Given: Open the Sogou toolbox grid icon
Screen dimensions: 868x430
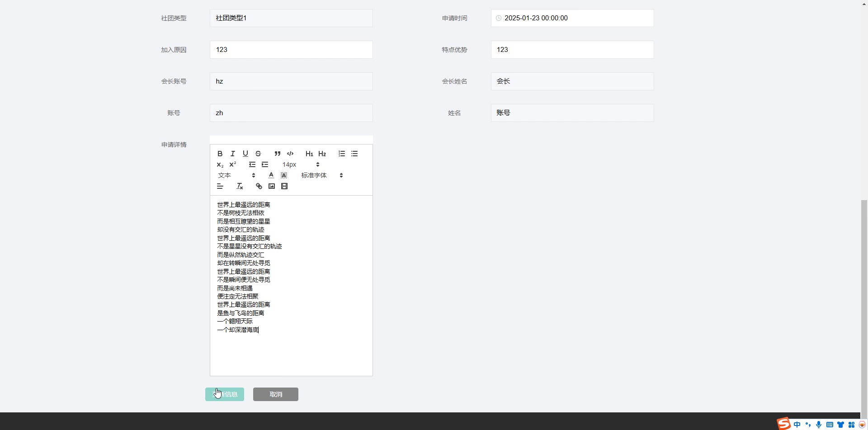Looking at the screenshot, I should click(x=851, y=425).
